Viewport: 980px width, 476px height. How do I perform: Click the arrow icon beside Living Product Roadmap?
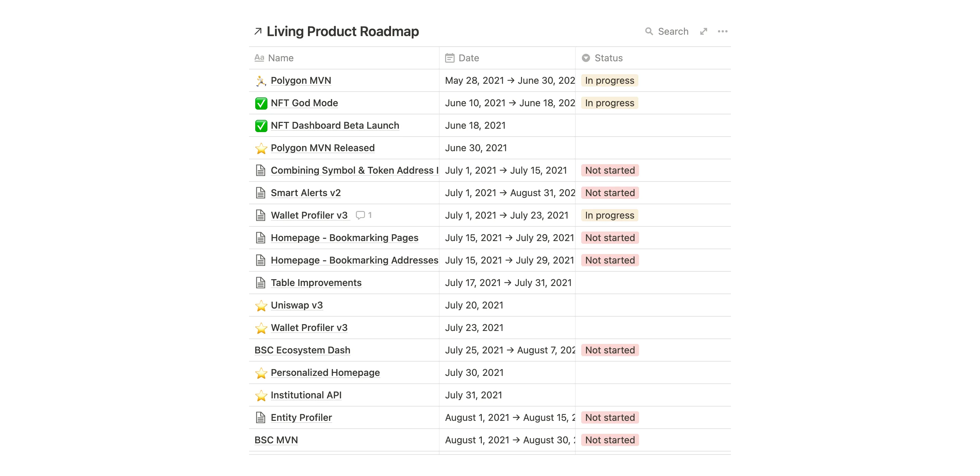(258, 32)
